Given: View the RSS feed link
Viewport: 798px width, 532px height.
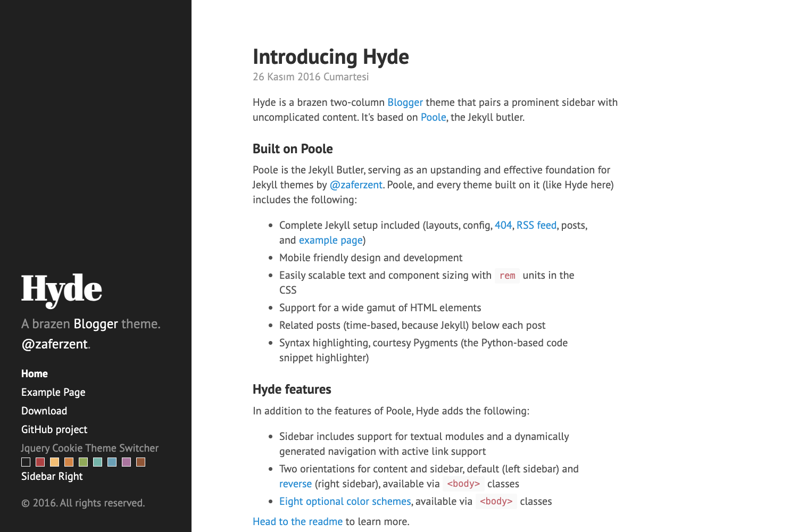Looking at the screenshot, I should (x=536, y=225).
